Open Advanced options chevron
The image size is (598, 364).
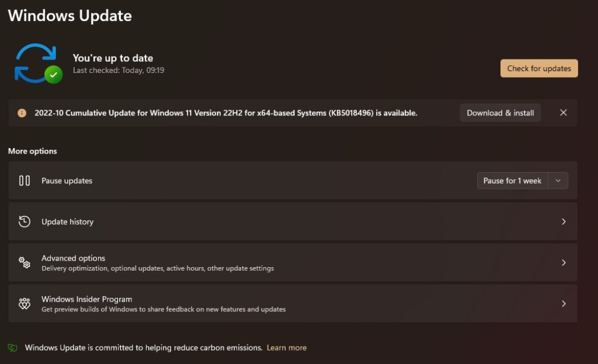click(x=564, y=262)
